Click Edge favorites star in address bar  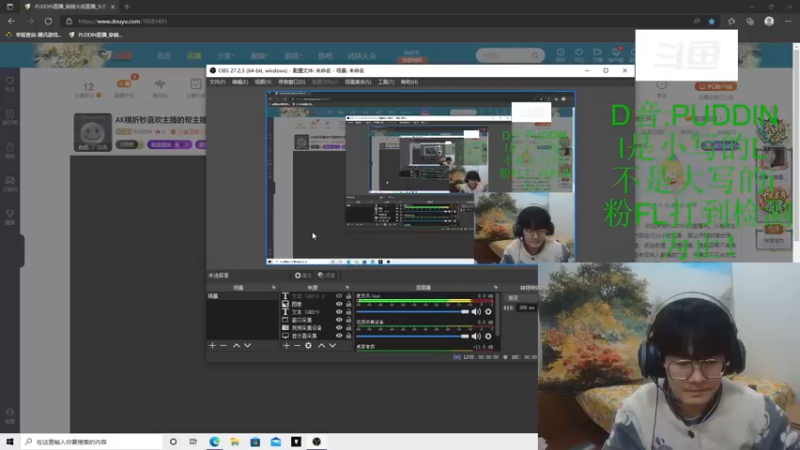coord(712,21)
